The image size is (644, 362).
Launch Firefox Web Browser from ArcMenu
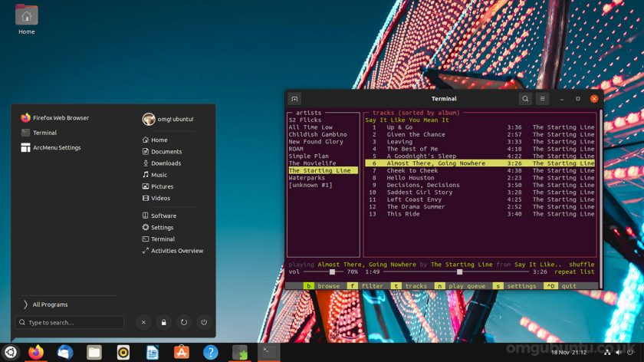pyautogui.click(x=54, y=118)
